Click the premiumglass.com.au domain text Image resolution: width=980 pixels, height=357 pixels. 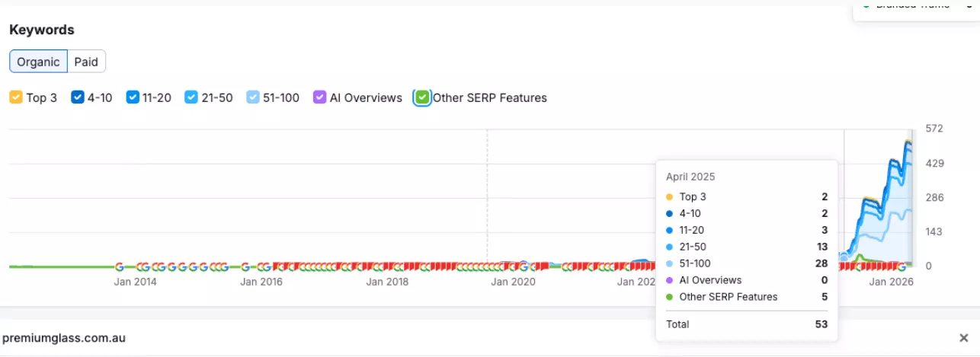tap(64, 338)
